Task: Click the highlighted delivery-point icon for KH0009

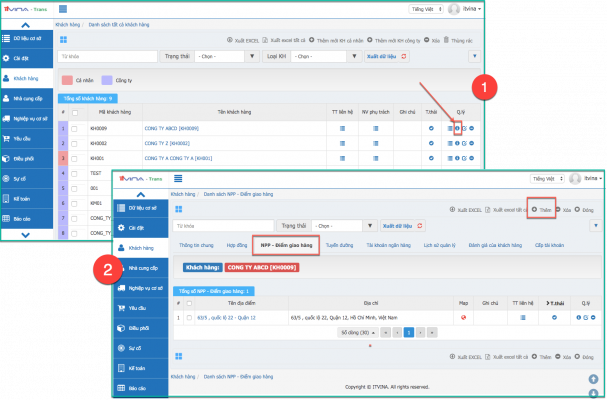Action: [x=457, y=128]
